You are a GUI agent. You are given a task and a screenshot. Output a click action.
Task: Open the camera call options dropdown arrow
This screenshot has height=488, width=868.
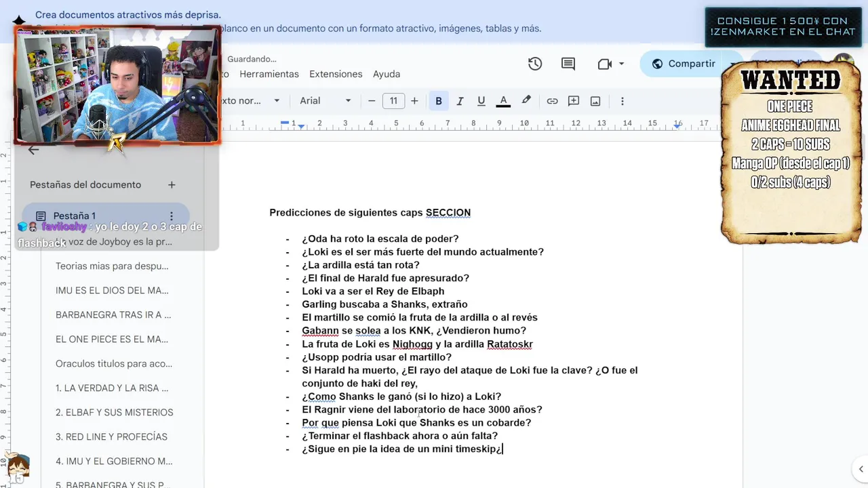click(621, 64)
